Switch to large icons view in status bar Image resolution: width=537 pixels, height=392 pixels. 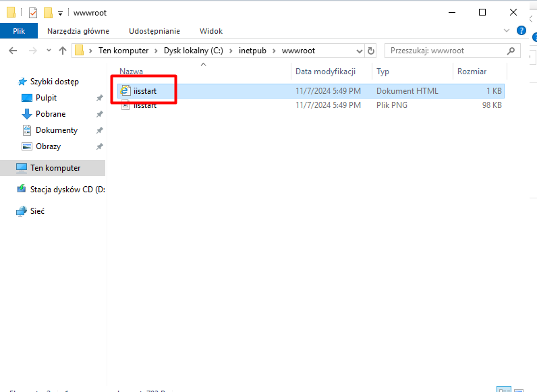pyautogui.click(x=517, y=390)
